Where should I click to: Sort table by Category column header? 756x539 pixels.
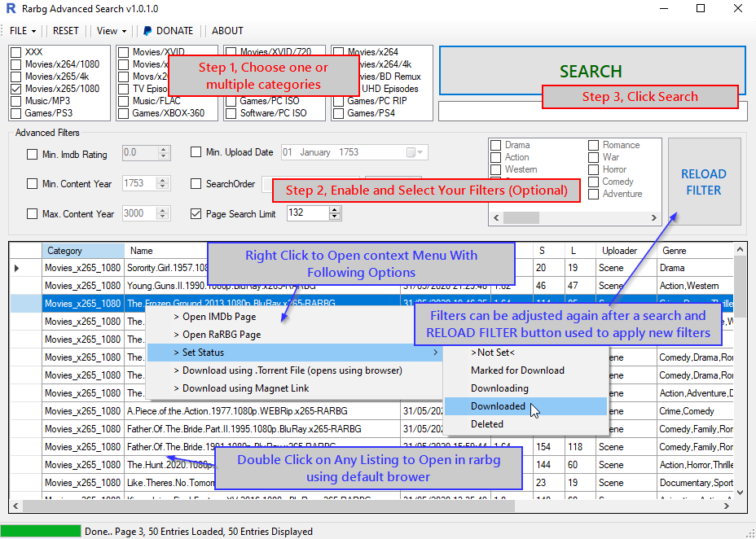point(83,251)
